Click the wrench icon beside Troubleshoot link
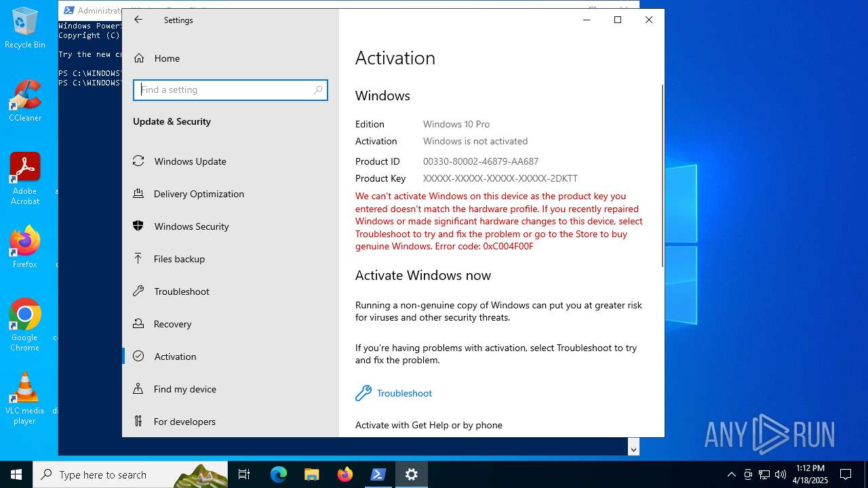Viewport: 868px width, 488px height. (363, 393)
